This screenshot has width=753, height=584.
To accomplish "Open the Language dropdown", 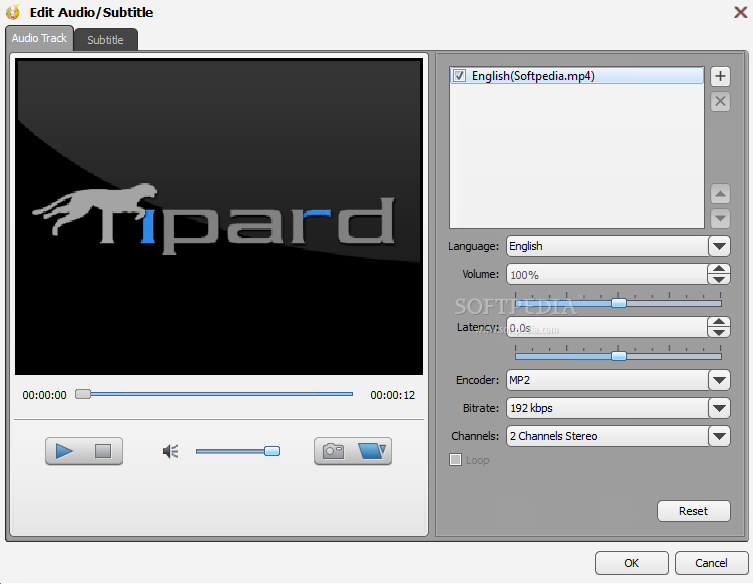I will pos(719,246).
